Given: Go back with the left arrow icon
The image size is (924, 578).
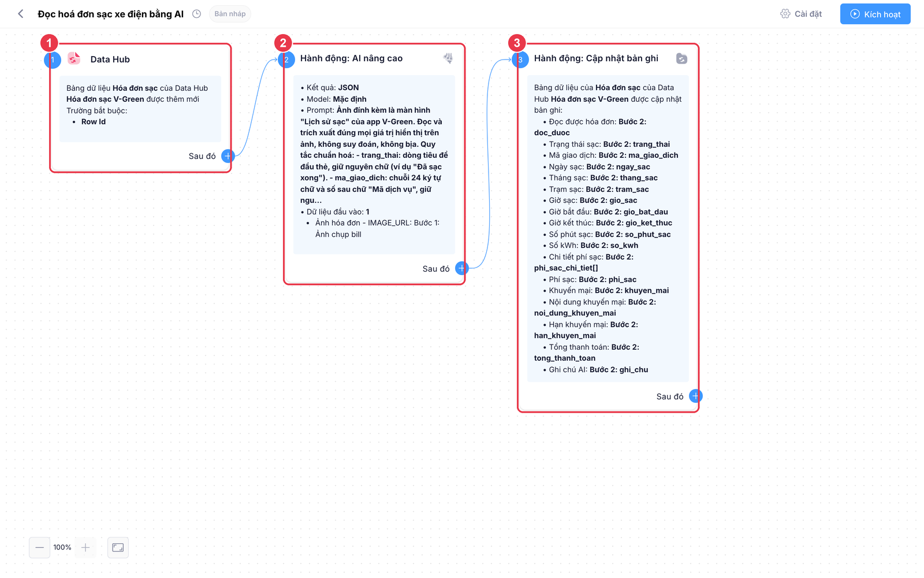Looking at the screenshot, I should [x=21, y=14].
